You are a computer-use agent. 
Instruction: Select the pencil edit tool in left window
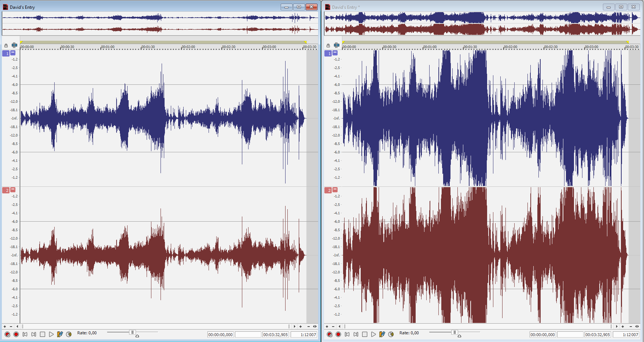[x=60, y=334]
